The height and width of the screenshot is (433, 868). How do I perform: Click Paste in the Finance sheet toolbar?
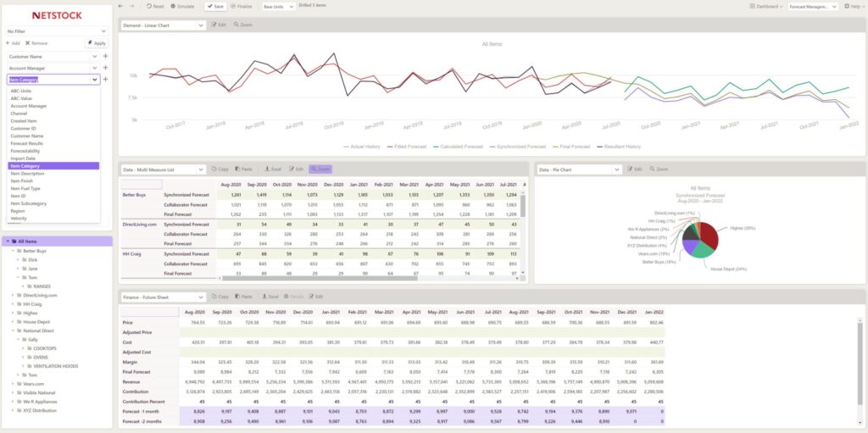click(244, 297)
